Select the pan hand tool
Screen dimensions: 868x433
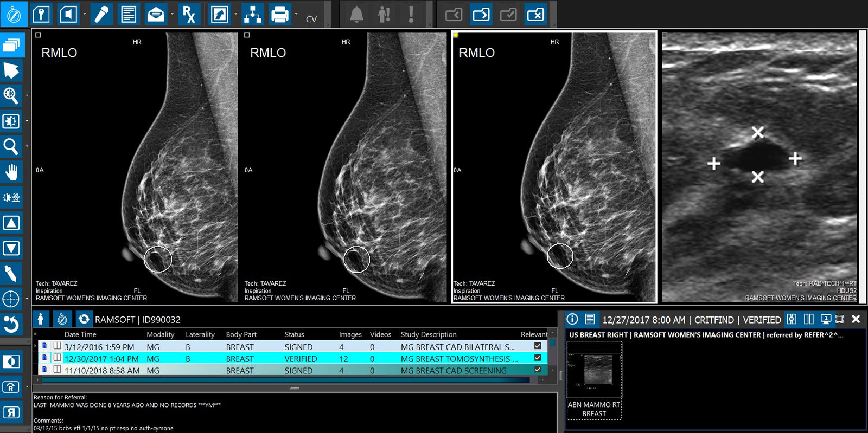pos(11,172)
